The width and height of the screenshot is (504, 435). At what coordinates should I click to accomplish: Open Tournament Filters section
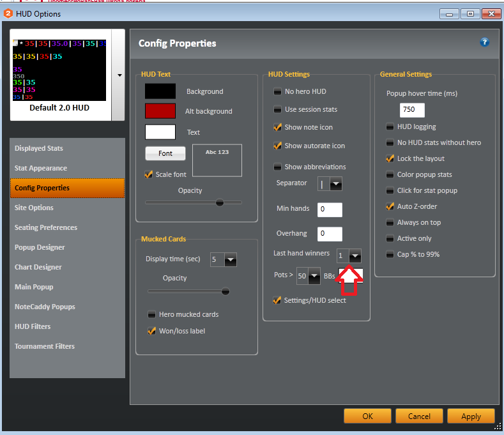point(44,346)
